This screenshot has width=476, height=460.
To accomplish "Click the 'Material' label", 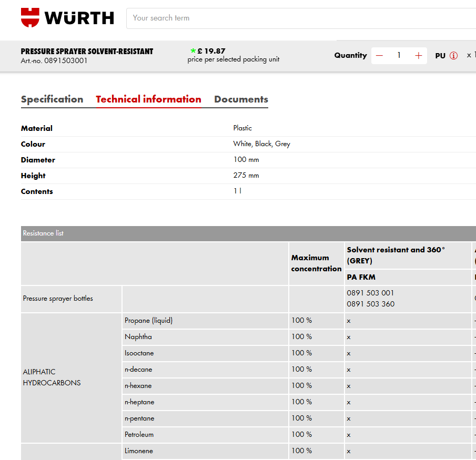I will tap(37, 128).
